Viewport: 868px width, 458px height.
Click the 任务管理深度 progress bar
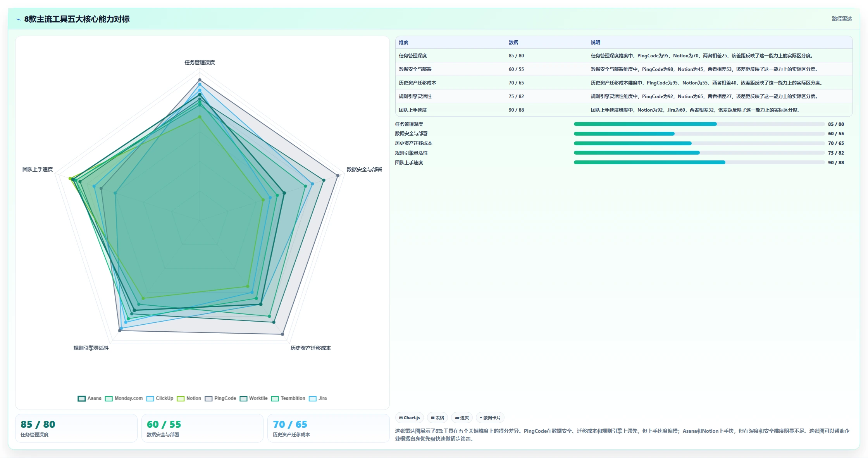pos(699,124)
